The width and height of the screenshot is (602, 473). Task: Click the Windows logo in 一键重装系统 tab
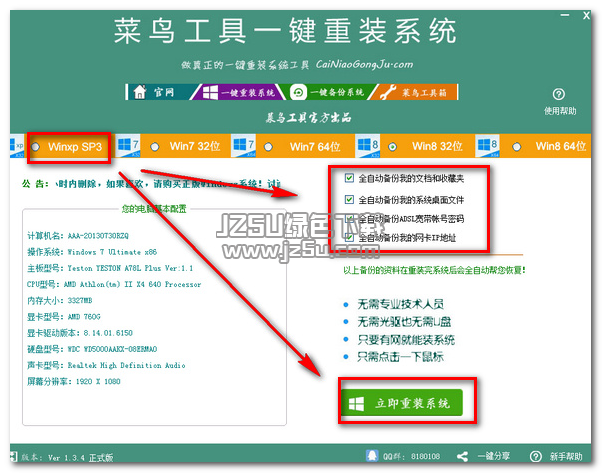tap(210, 93)
